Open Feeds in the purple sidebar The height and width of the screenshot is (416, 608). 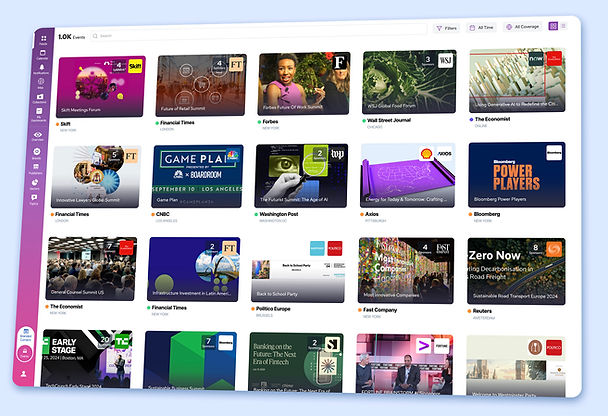tap(43, 39)
